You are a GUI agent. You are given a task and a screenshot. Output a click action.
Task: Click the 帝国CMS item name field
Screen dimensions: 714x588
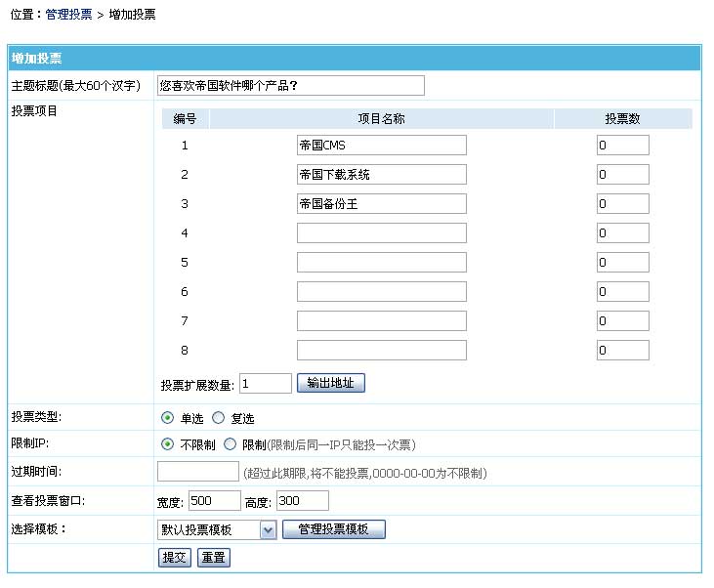click(x=381, y=146)
